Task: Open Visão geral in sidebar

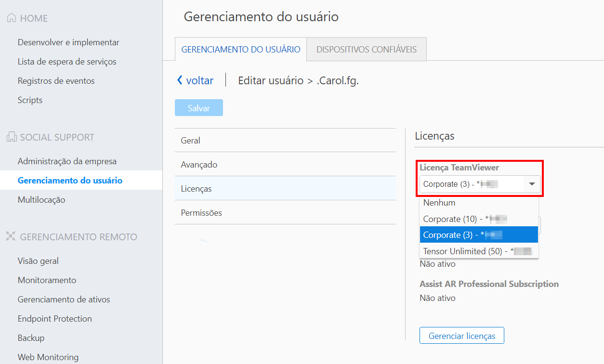Action: pos(38,261)
